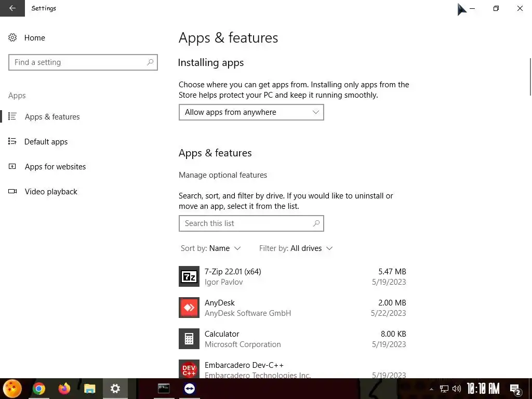Open the Allow apps from anywhere dropdown
The width and height of the screenshot is (532, 399).
251,112
